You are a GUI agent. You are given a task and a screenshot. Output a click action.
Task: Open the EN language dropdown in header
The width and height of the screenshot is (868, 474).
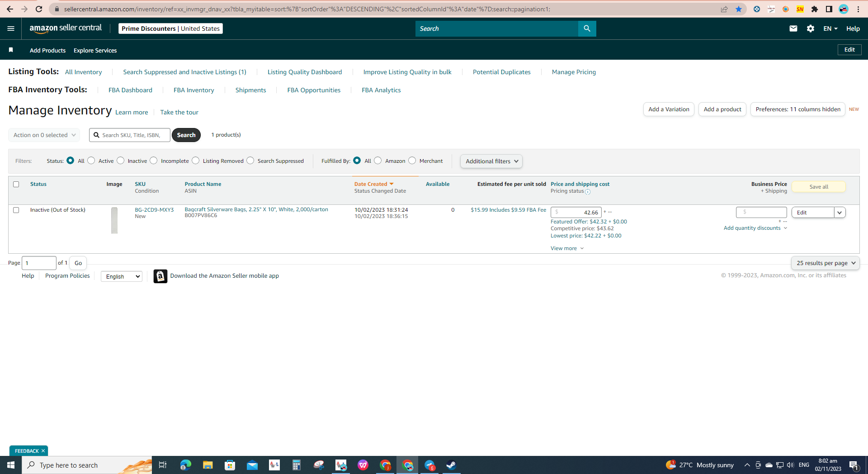[x=830, y=28]
